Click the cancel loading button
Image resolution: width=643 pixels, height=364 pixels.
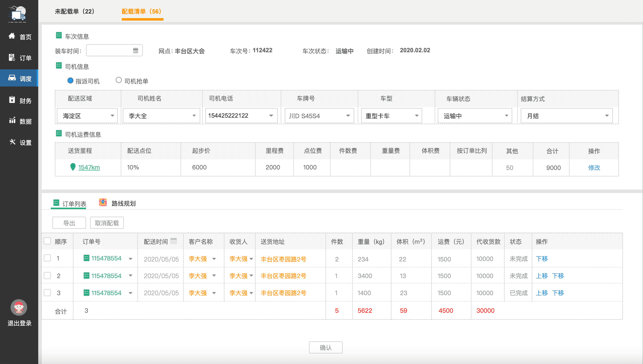pos(107,223)
